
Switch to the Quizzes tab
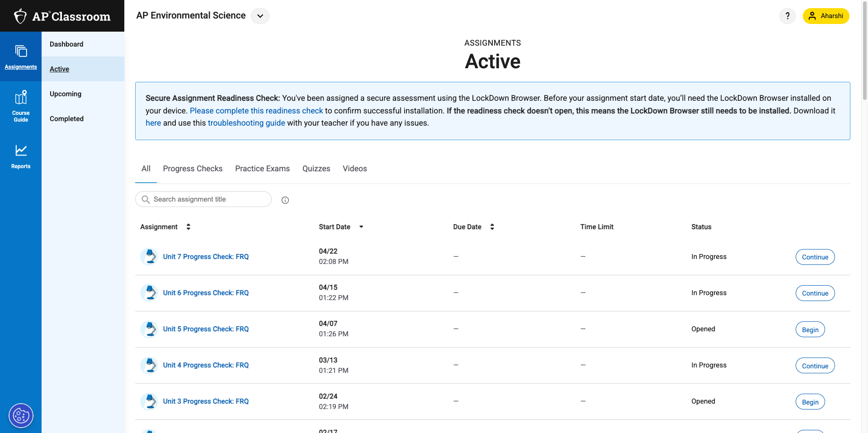(316, 169)
